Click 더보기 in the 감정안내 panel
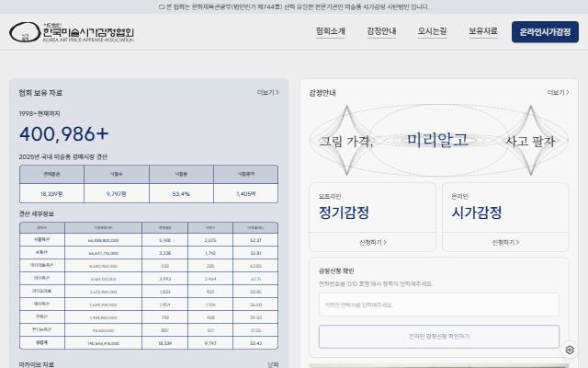 click(x=558, y=92)
